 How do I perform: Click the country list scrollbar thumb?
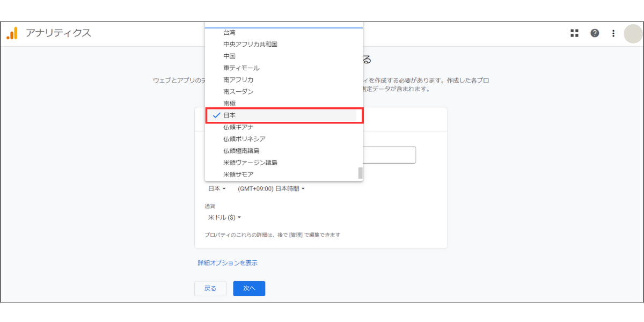(x=361, y=173)
